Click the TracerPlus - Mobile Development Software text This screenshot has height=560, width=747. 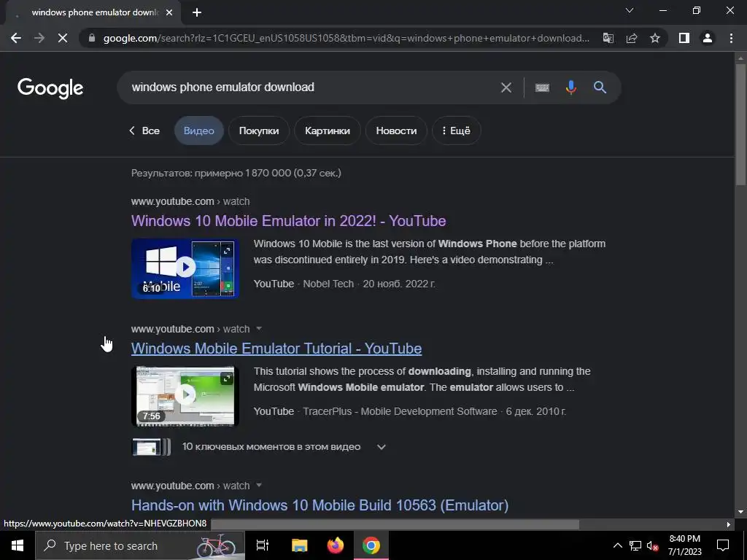[400, 411]
